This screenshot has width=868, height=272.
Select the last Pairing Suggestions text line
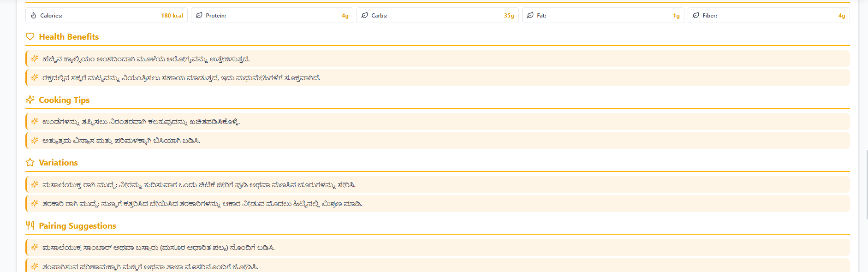click(x=150, y=267)
